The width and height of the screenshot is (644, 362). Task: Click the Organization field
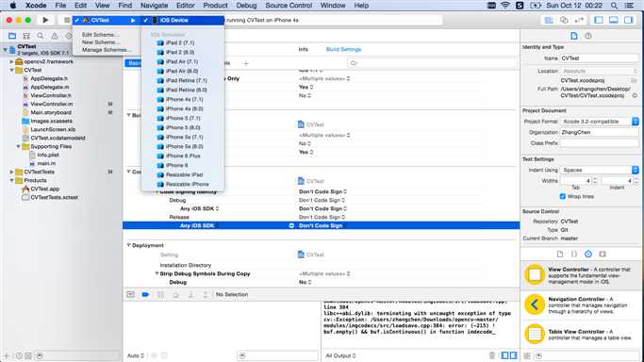(x=600, y=133)
